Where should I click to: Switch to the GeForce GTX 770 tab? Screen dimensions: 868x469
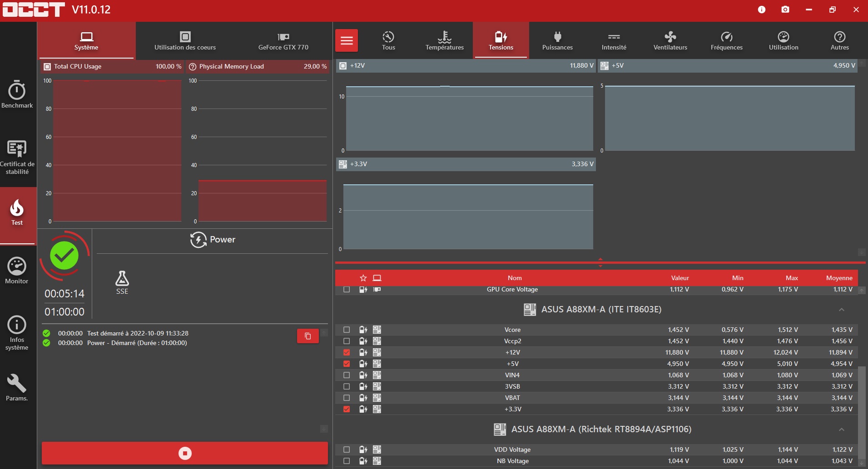click(283, 40)
